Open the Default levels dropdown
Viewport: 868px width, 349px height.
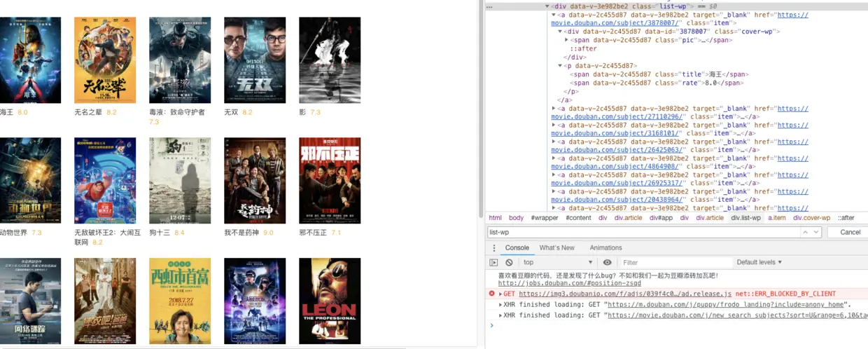click(x=759, y=262)
